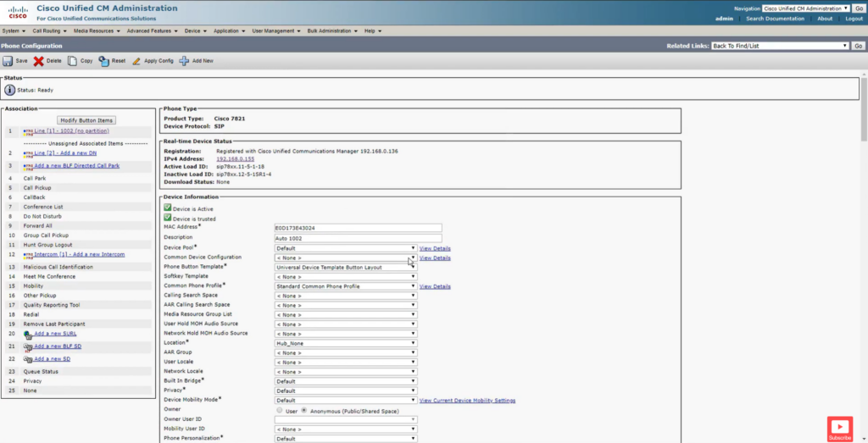Click the Cisco logo
This screenshot has width=868, height=443.
(18, 12)
